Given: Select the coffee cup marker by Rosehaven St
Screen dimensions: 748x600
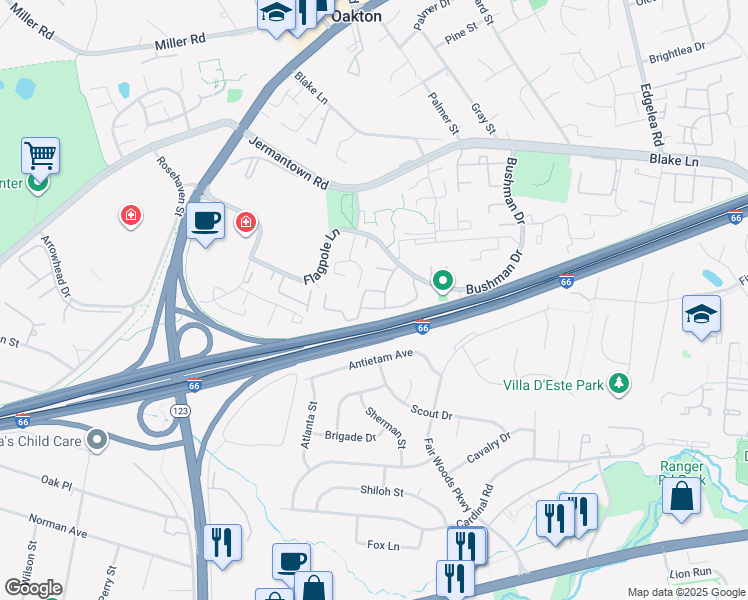Looking at the screenshot, I should click(x=206, y=222).
